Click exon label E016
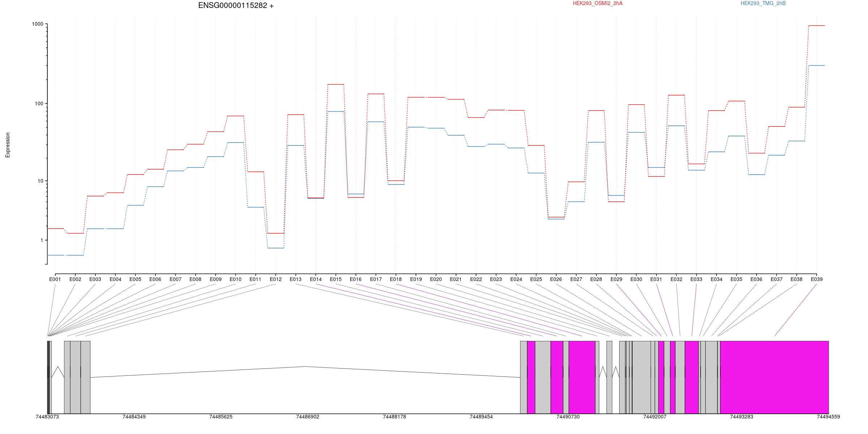 pos(356,279)
